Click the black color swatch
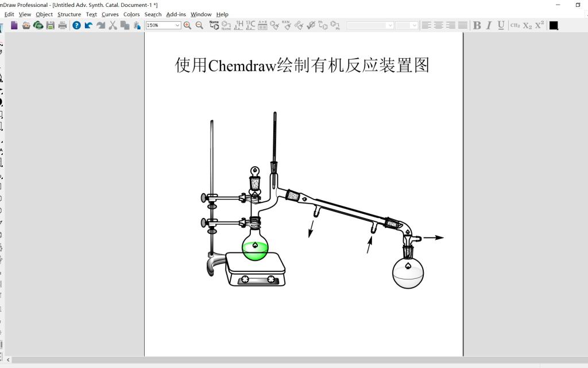The height and width of the screenshot is (368, 588). (554, 25)
